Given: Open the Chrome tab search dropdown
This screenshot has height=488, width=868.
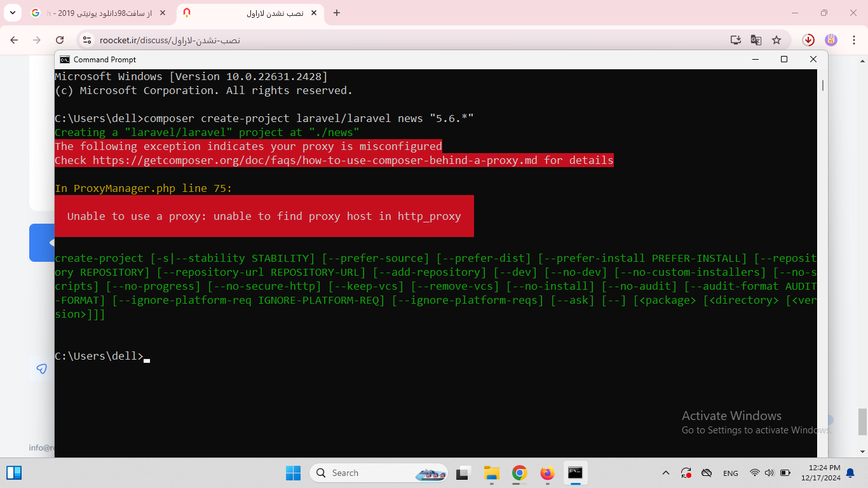Looking at the screenshot, I should 12,13.
